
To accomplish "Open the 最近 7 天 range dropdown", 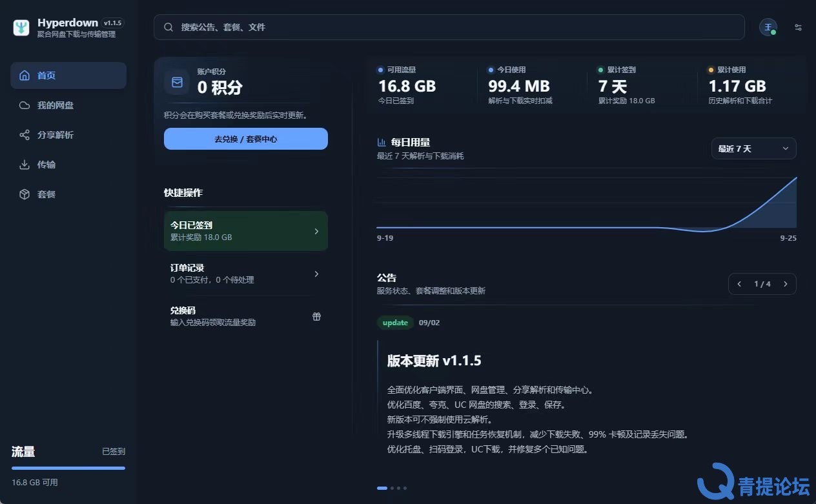I will point(753,148).
